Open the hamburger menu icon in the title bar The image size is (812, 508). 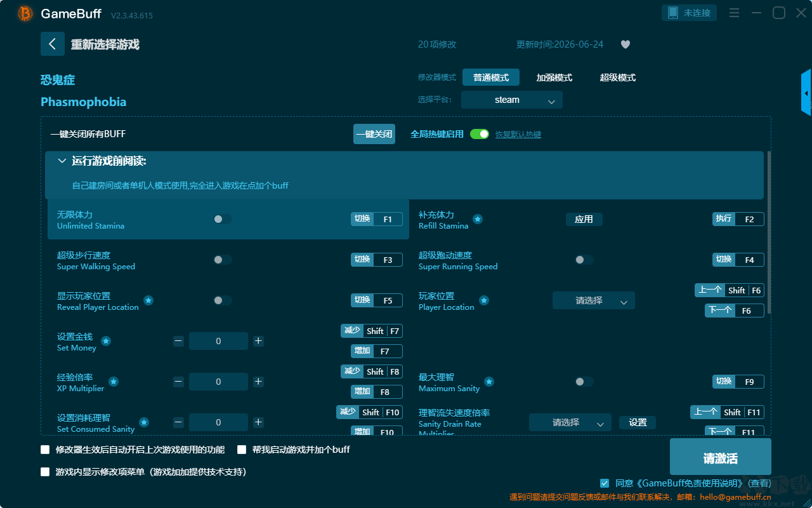pyautogui.click(x=734, y=13)
